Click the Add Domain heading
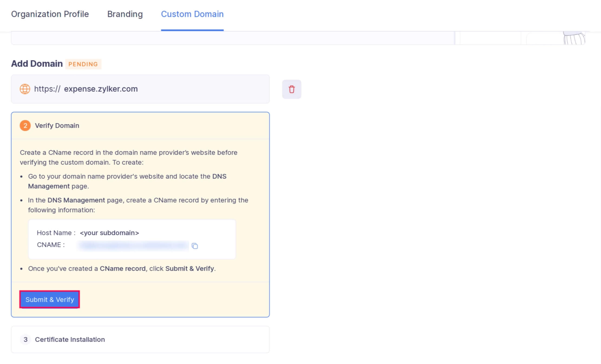 (37, 63)
